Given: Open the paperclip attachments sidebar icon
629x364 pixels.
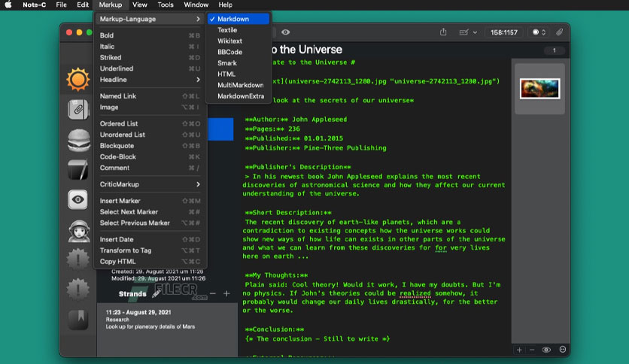Looking at the screenshot, I should 77,109.
